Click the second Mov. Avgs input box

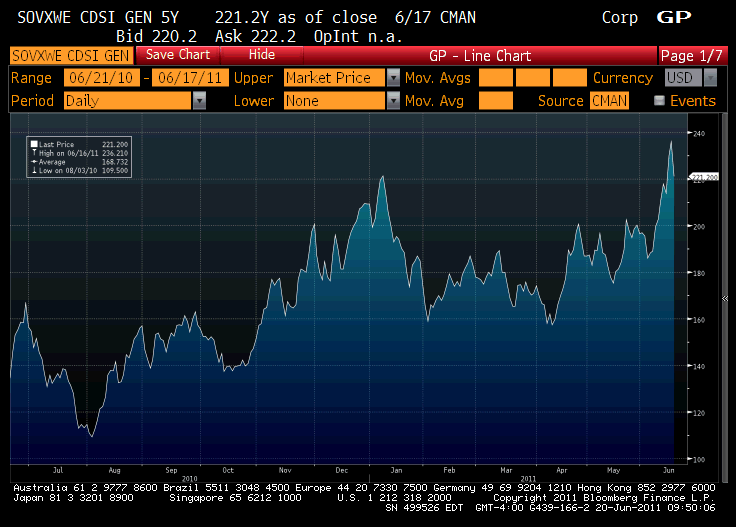click(533, 77)
